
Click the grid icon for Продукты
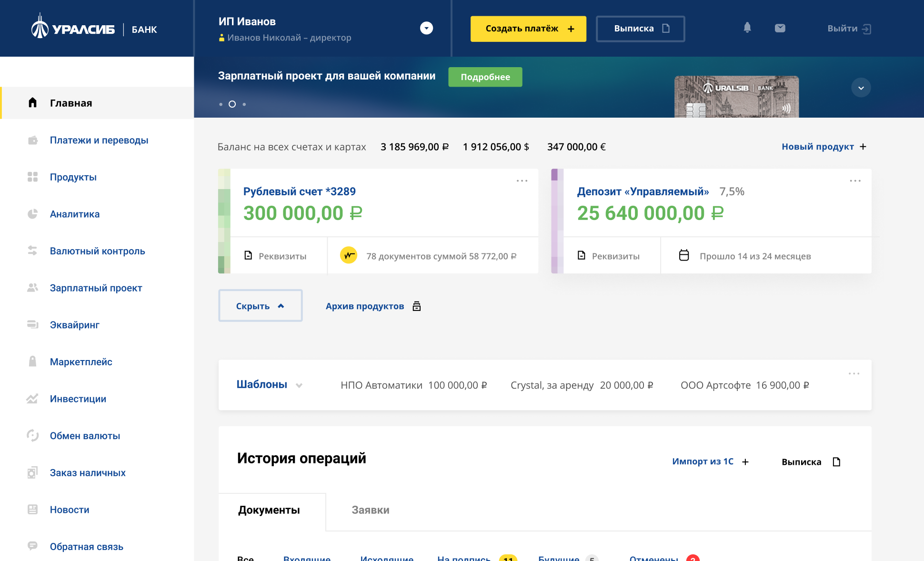pyautogui.click(x=32, y=177)
